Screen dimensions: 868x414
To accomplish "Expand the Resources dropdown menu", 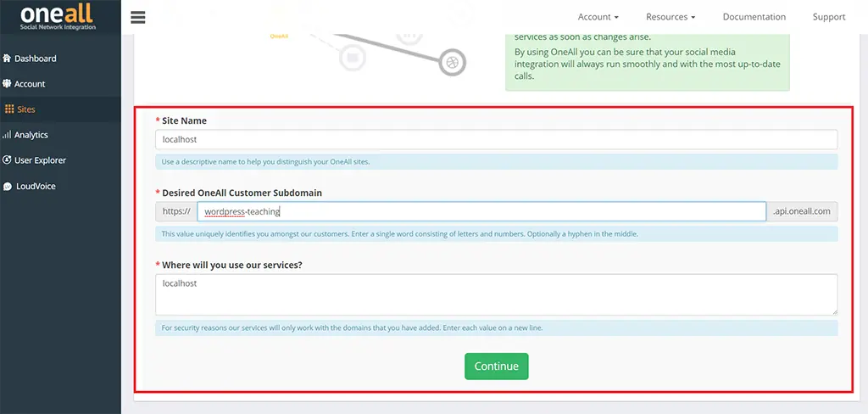I will pyautogui.click(x=670, y=17).
